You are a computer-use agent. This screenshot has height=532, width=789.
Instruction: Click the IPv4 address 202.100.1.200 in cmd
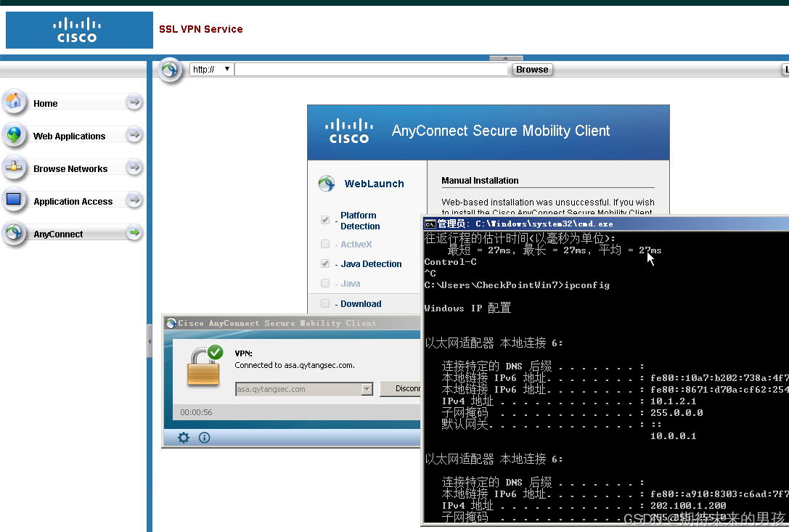[688, 505]
